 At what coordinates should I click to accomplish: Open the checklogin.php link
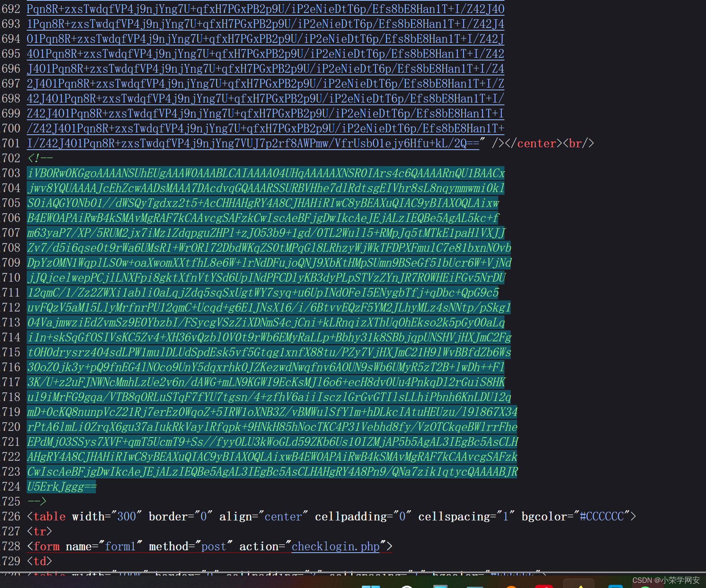point(336,546)
